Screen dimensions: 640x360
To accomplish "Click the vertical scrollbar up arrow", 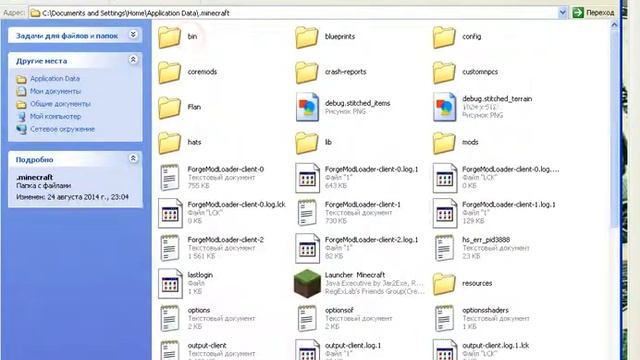I will tap(614, 25).
